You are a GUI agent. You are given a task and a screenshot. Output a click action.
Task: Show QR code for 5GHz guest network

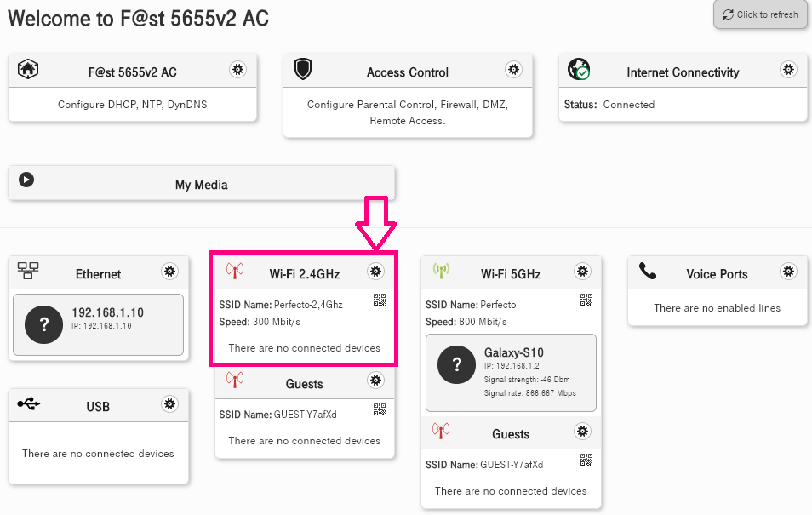586,460
